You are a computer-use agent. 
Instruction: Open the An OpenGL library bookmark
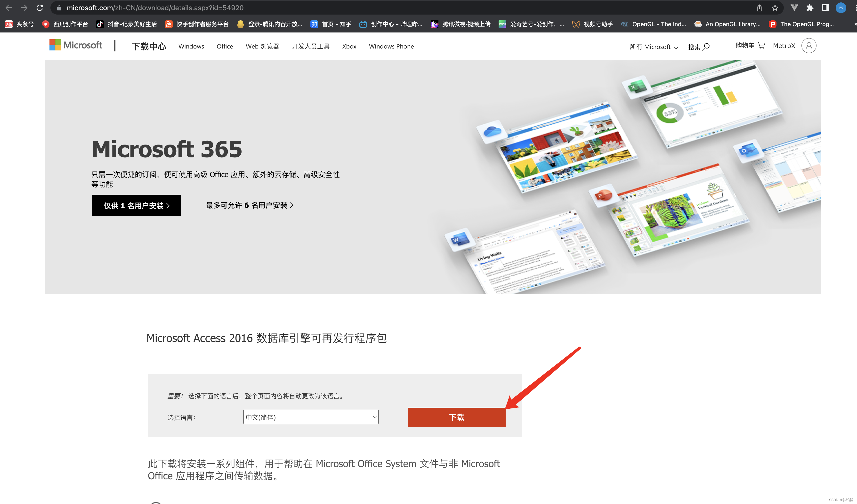[x=728, y=24]
